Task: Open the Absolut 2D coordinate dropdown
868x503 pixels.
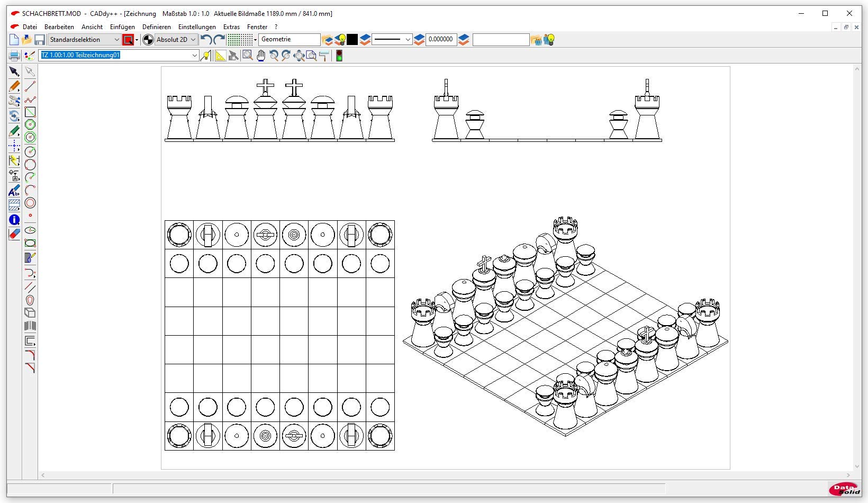Action: coord(176,40)
